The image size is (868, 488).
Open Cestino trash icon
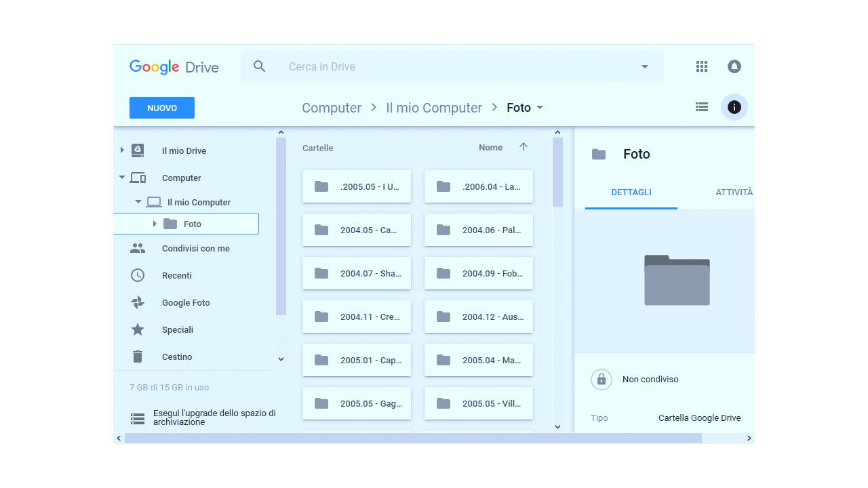pos(138,357)
